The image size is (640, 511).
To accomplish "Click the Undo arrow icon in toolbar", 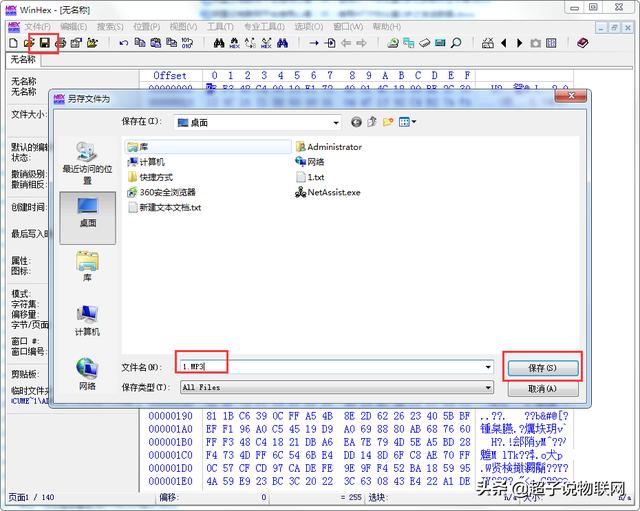I will (x=124, y=43).
